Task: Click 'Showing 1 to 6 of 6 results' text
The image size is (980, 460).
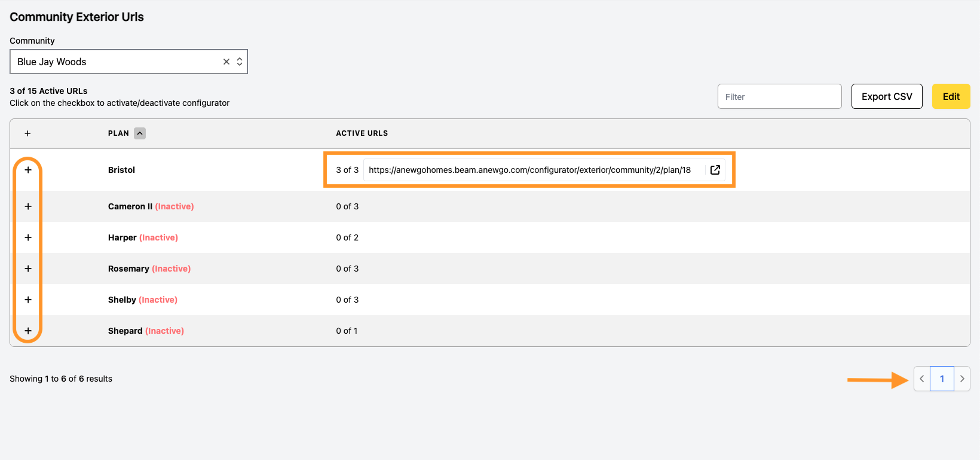Action: pos(61,379)
